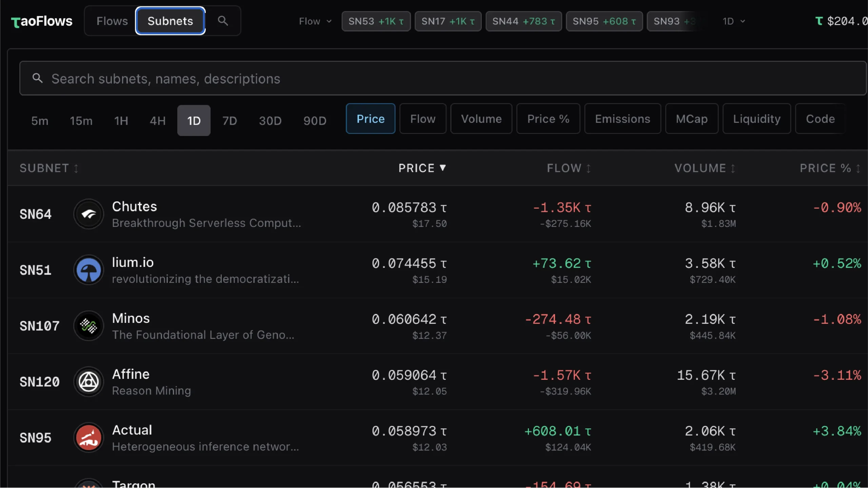Screen dimensions: 868x488
Task: Click the Minos subnet logo icon
Action: point(88,326)
